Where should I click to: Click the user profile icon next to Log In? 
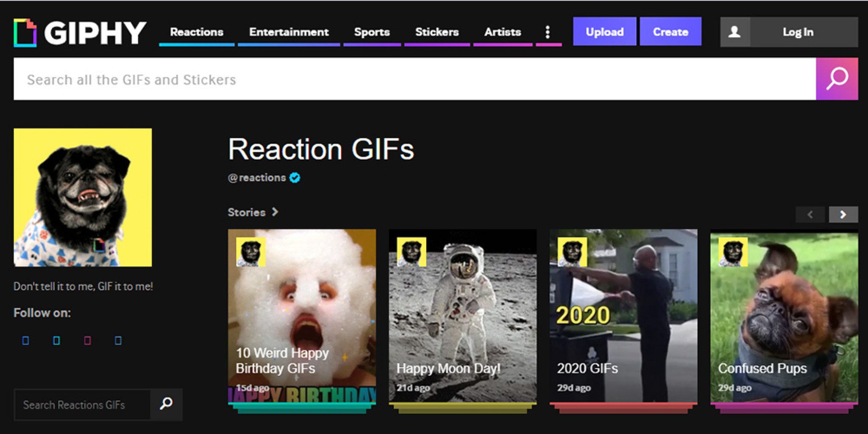pyautogui.click(x=734, y=31)
